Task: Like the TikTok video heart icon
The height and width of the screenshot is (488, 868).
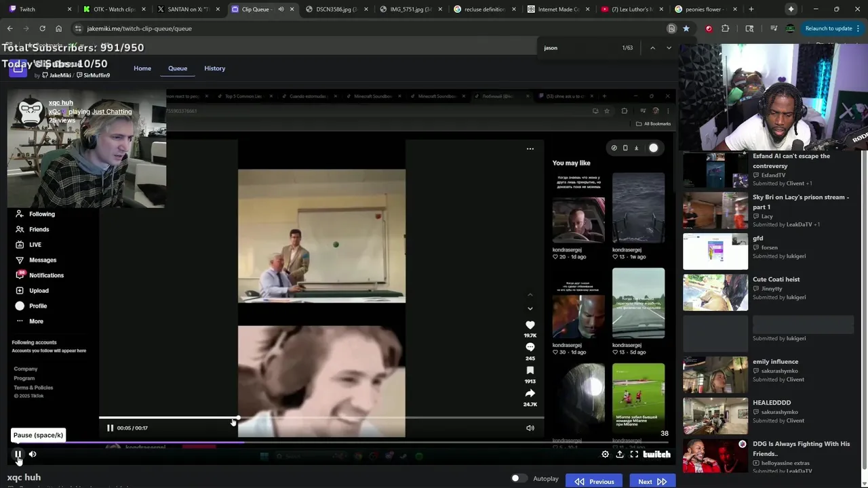Action: tap(530, 325)
